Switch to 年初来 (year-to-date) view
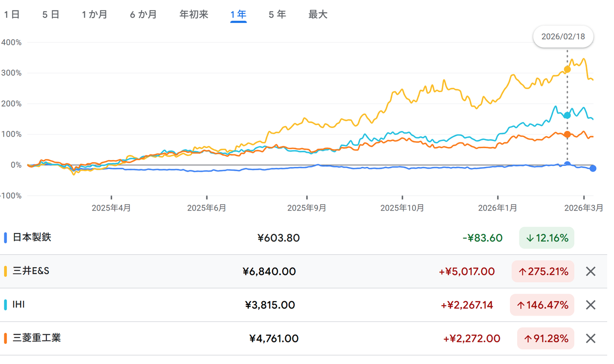The height and width of the screenshot is (364, 614). (x=194, y=14)
